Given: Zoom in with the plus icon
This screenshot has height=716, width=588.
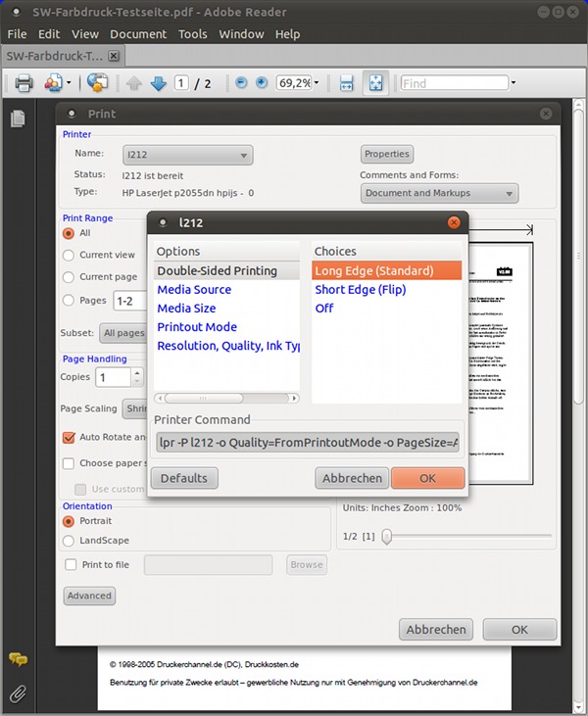Looking at the screenshot, I should tap(262, 82).
